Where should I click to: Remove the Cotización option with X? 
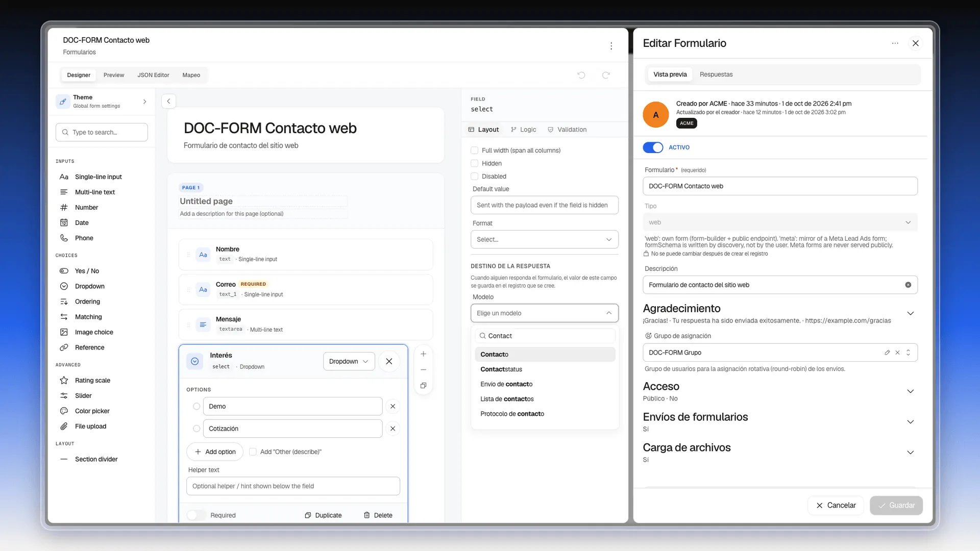(x=393, y=429)
